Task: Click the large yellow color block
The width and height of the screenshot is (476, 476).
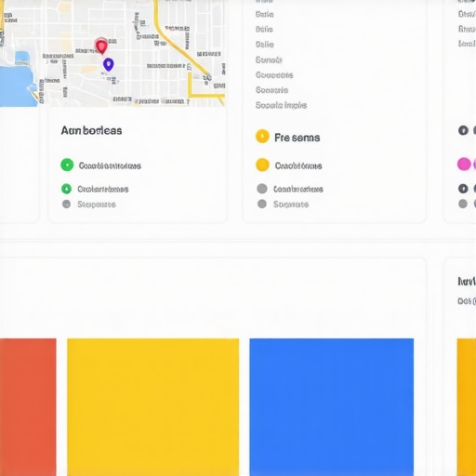Action: [152, 407]
